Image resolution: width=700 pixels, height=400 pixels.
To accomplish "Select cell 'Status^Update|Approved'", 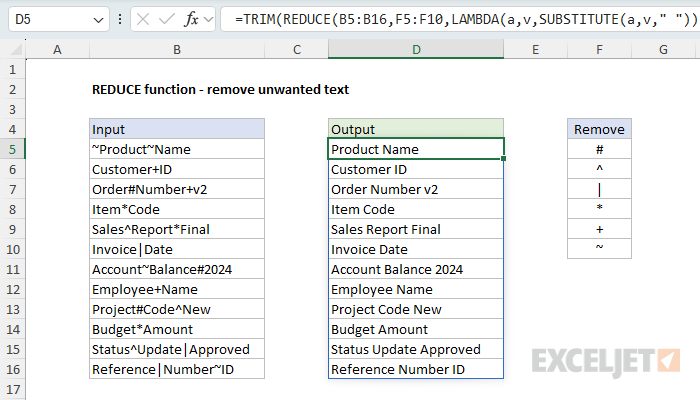I will click(177, 349).
